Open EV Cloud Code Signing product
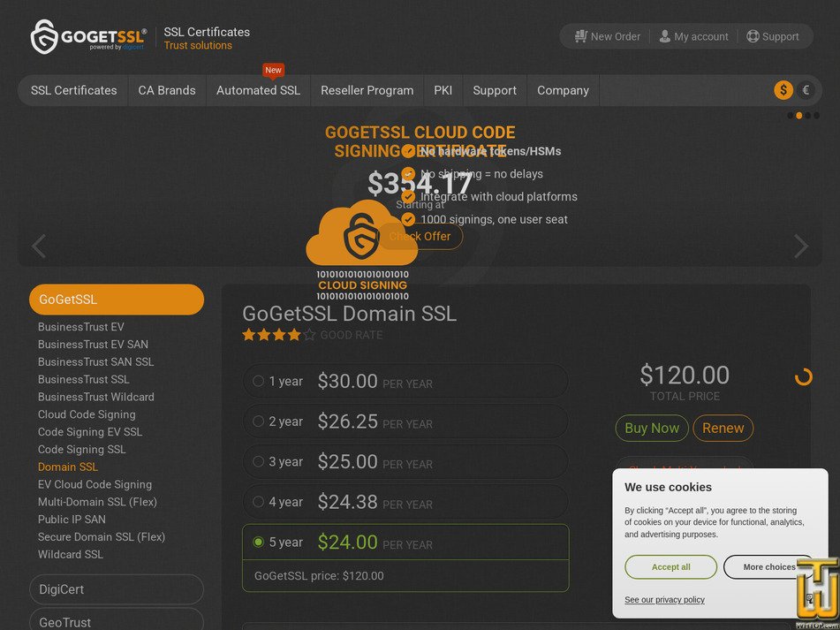This screenshot has width=840, height=630. 95,484
